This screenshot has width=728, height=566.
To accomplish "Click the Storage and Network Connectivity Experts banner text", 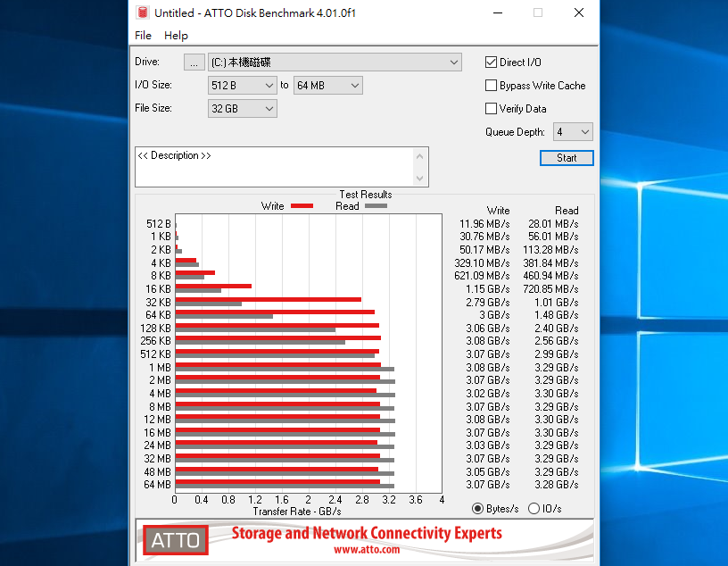I will point(367,533).
